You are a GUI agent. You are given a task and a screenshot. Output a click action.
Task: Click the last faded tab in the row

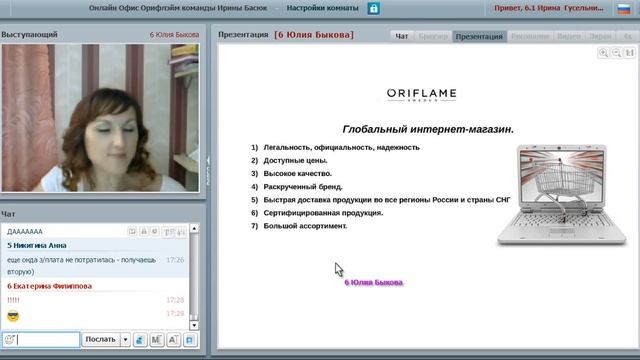click(628, 36)
